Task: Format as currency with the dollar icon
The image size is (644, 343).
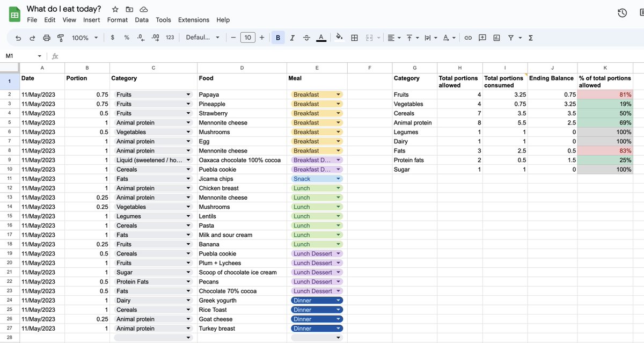Action: coord(112,38)
